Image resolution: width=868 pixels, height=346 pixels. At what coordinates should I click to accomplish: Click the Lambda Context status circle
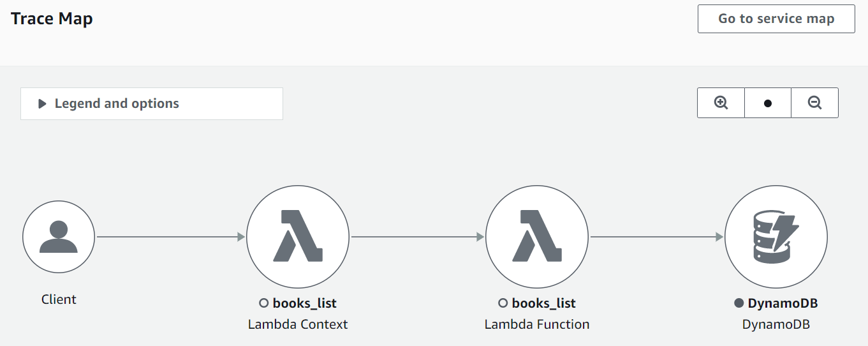(x=263, y=303)
